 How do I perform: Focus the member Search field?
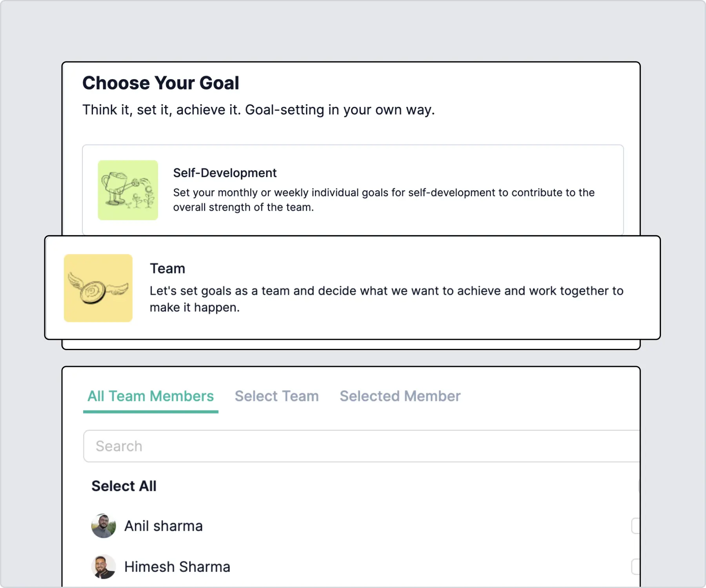[x=361, y=446]
